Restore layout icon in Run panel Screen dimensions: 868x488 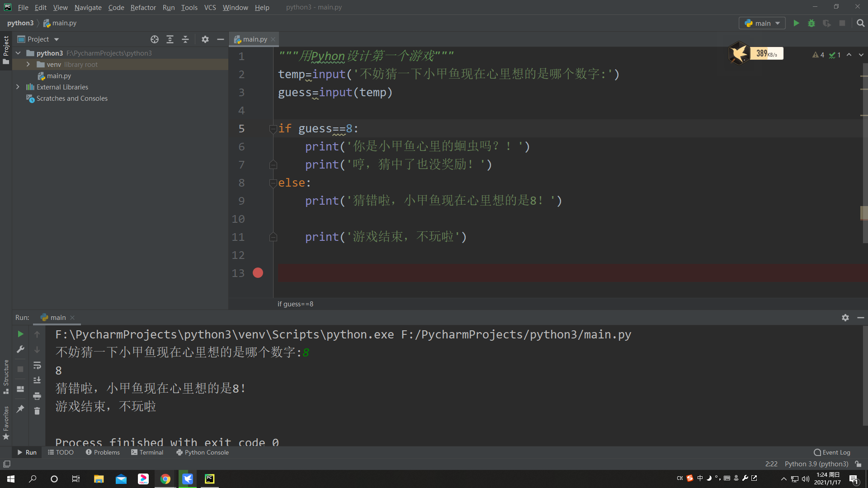(x=20, y=389)
